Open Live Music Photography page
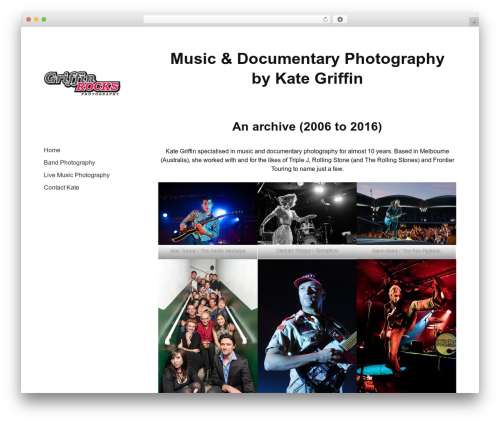 tap(77, 175)
